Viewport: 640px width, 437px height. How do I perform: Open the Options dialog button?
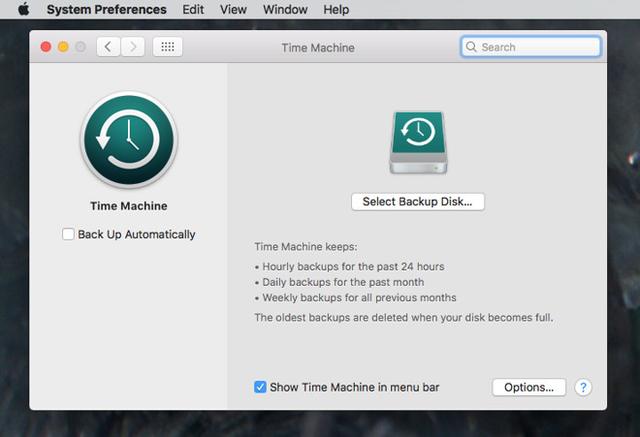pos(529,387)
